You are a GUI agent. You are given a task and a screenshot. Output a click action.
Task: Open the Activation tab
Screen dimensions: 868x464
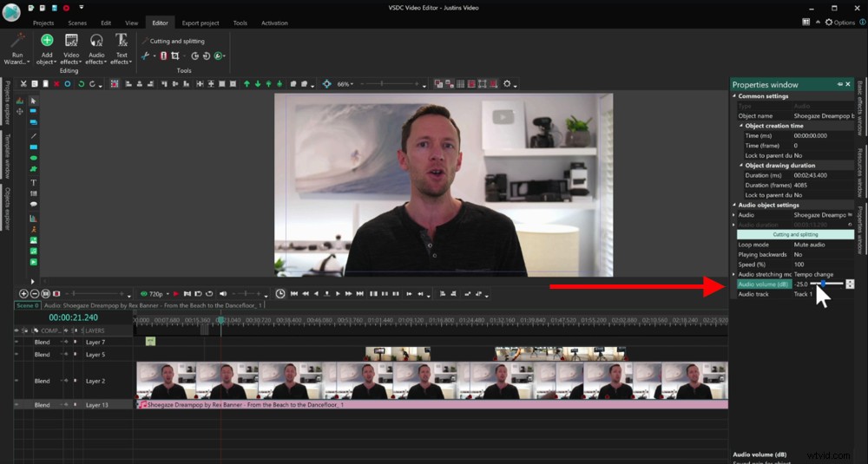pyautogui.click(x=274, y=23)
